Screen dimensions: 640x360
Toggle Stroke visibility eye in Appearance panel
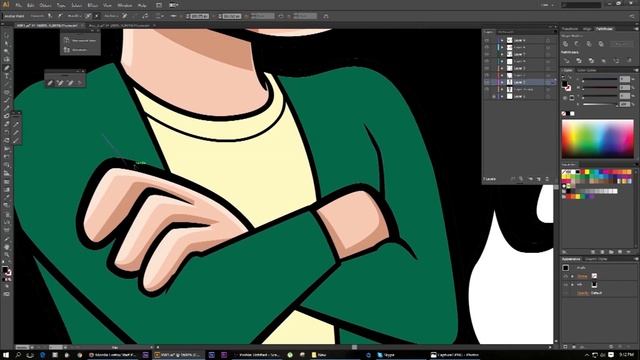tap(565, 276)
